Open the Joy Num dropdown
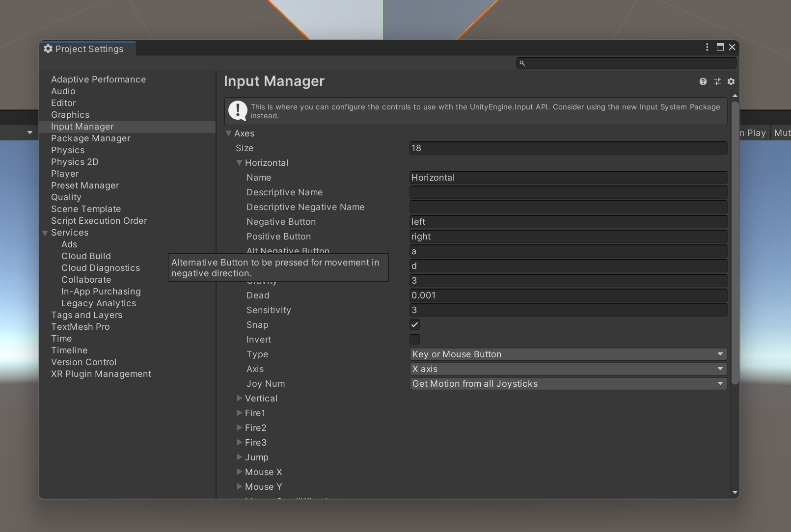Viewport: 791px width, 532px height. [x=569, y=383]
